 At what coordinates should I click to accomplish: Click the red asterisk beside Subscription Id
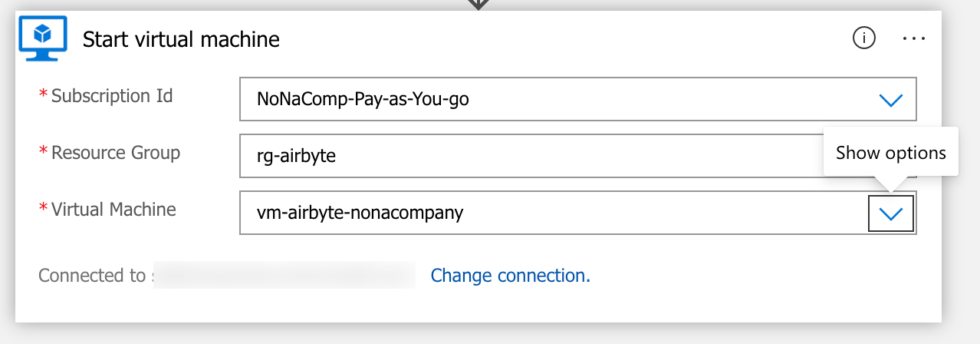pos(43,96)
